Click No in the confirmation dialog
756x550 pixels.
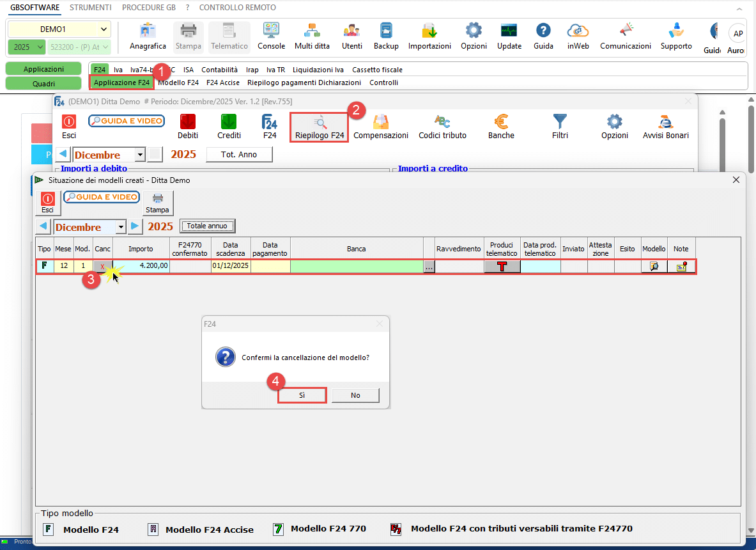pos(355,395)
